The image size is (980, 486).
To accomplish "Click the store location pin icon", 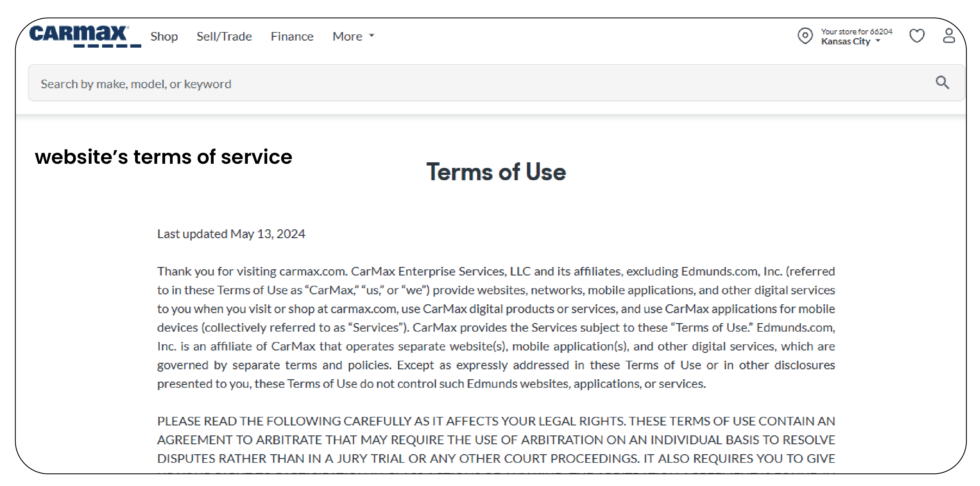I will (x=805, y=36).
